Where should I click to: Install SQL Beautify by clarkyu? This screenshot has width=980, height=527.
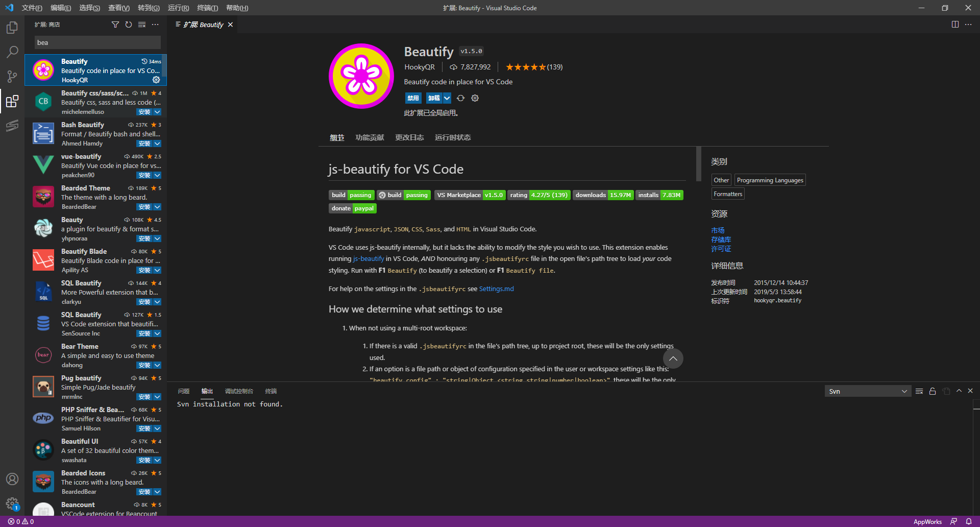144,302
